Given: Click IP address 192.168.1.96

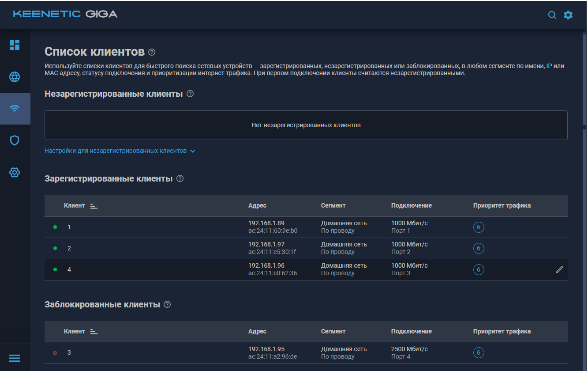Looking at the screenshot, I should pyautogui.click(x=266, y=265).
